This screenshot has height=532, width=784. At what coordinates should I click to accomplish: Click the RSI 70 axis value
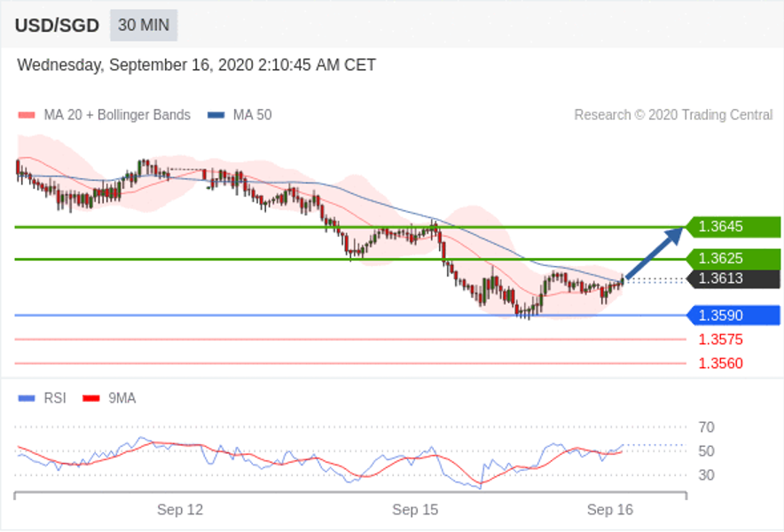(707, 427)
